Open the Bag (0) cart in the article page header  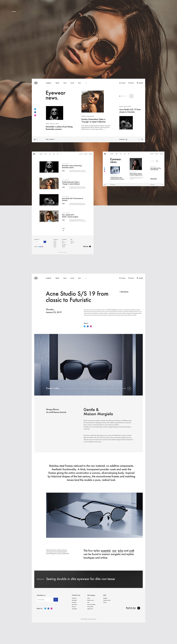tap(140, 278)
